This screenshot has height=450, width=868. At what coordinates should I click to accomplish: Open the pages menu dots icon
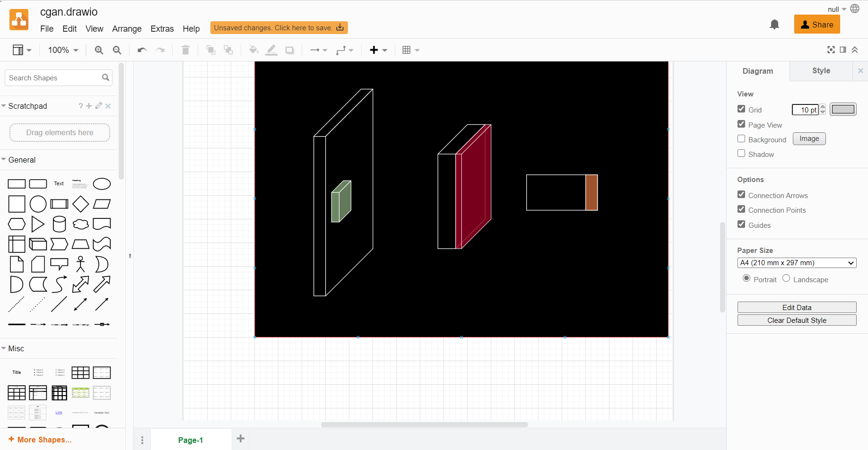142,440
